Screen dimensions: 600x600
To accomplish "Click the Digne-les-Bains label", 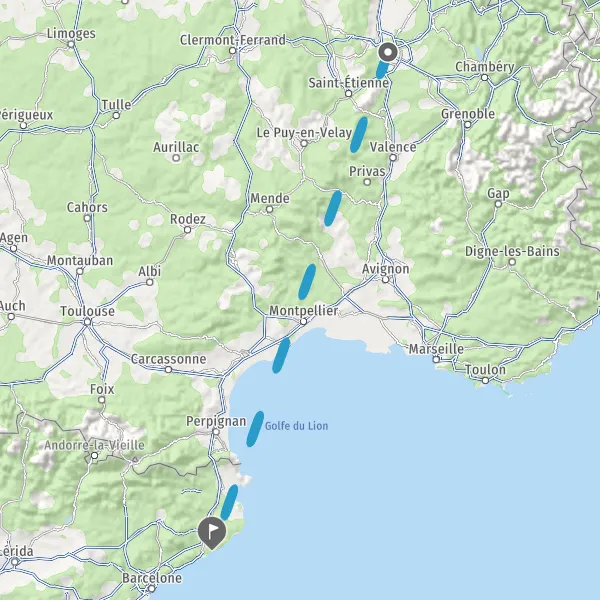I will (x=512, y=251).
